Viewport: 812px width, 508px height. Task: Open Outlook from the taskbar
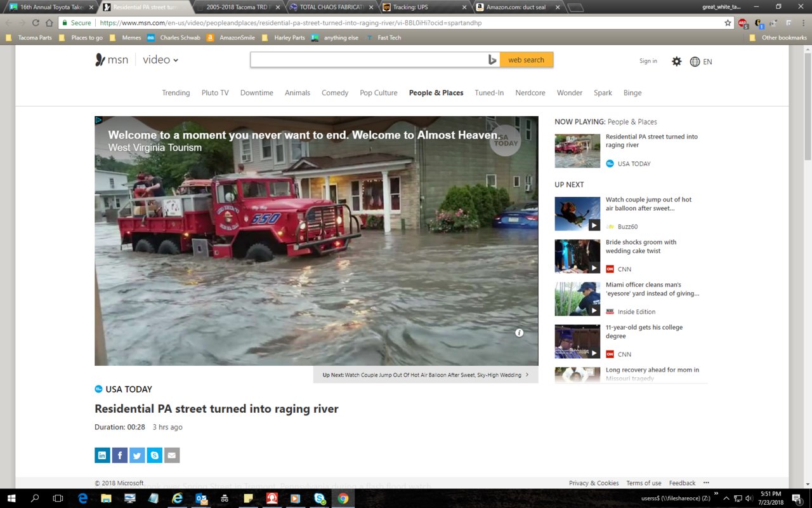[x=202, y=498]
